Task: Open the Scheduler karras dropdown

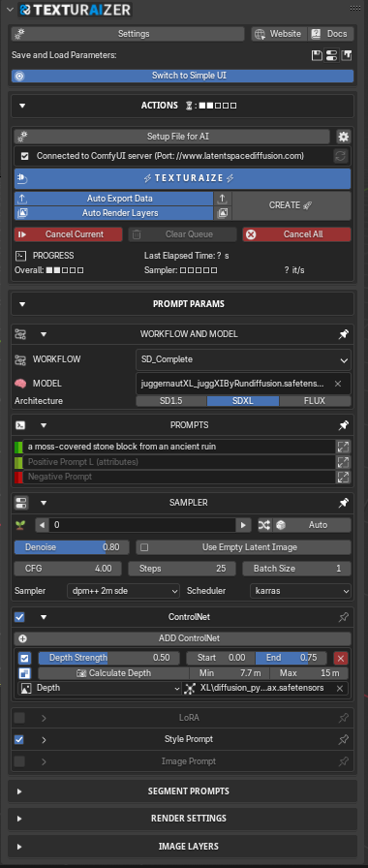Action: pos(300,591)
